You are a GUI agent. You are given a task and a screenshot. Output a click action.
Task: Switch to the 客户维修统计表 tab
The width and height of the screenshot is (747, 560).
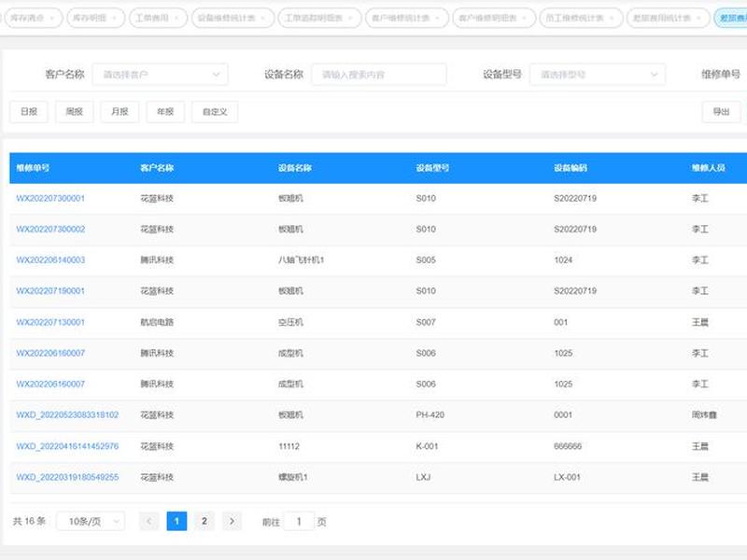click(407, 18)
